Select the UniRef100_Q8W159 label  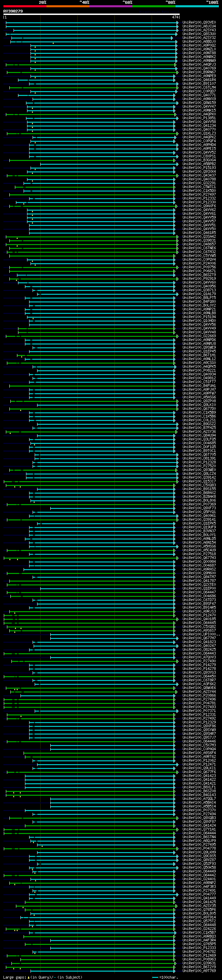199,103
